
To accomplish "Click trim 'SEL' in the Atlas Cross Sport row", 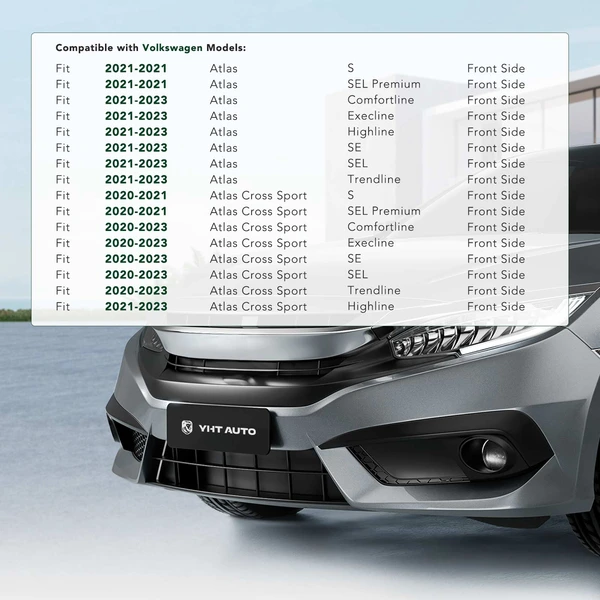I will coord(357,275).
